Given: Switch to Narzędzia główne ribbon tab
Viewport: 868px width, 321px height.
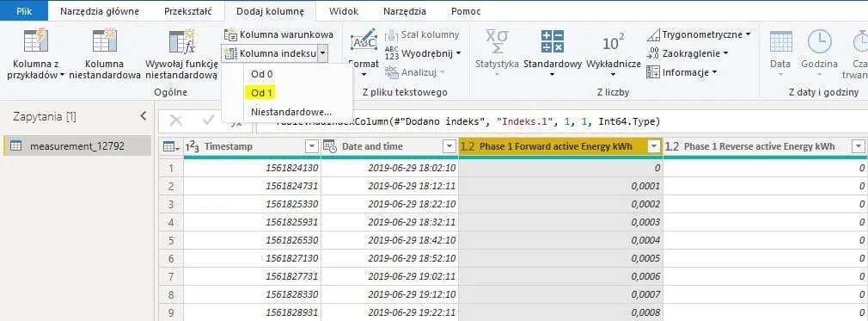Looking at the screenshot, I should point(100,11).
